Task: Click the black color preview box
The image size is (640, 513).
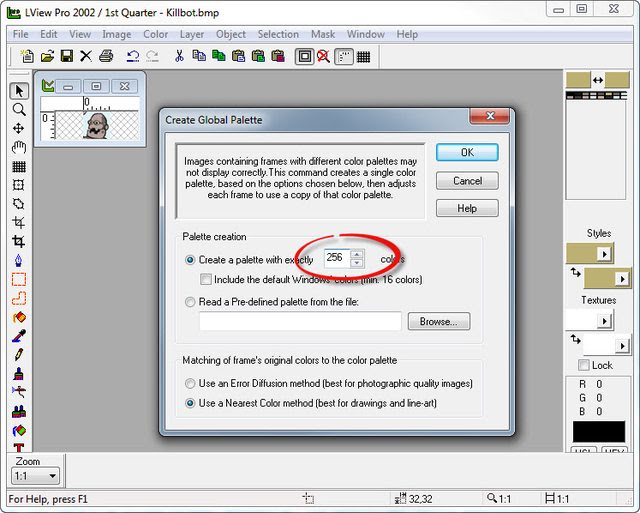Action: click(599, 432)
